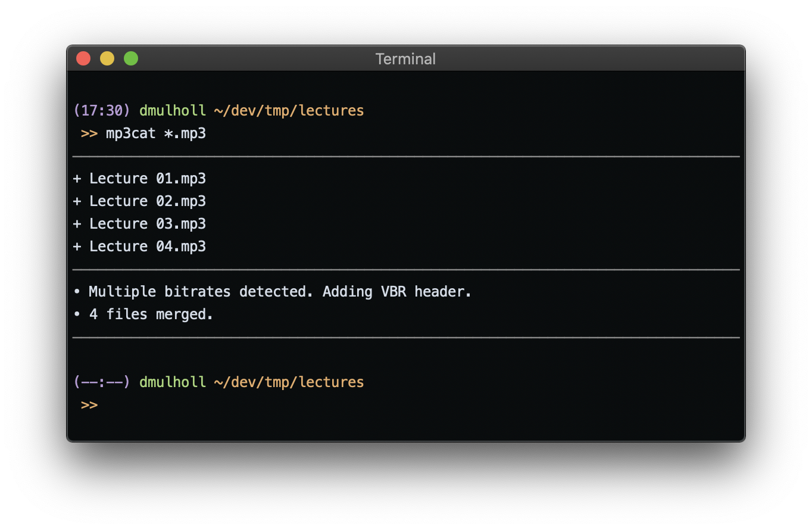Click the Lecture 04.mp3 output line
The image size is (812, 530).
(x=139, y=247)
